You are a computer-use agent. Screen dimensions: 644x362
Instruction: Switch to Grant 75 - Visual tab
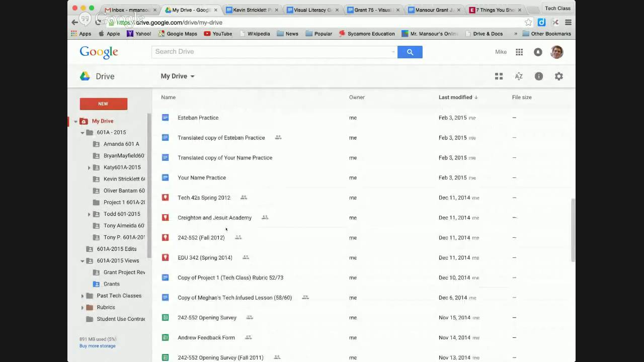coord(372,10)
